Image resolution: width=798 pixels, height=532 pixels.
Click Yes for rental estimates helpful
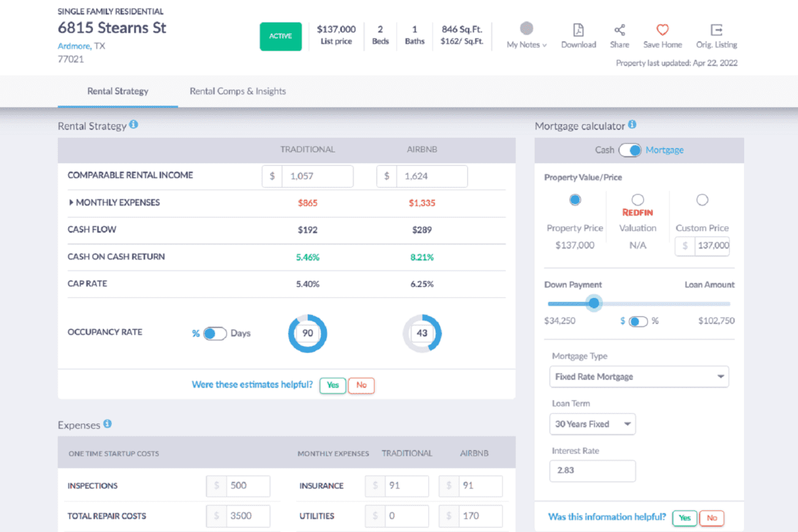click(333, 385)
